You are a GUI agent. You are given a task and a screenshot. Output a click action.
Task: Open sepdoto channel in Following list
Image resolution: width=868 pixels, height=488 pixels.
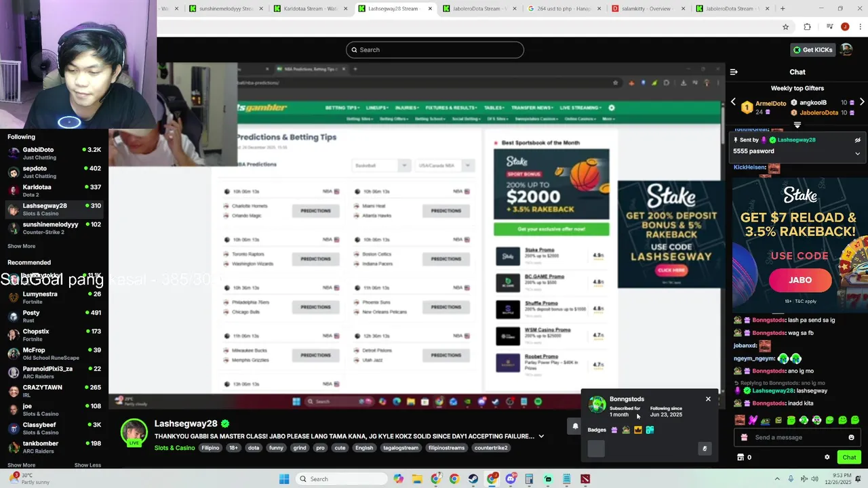54,172
